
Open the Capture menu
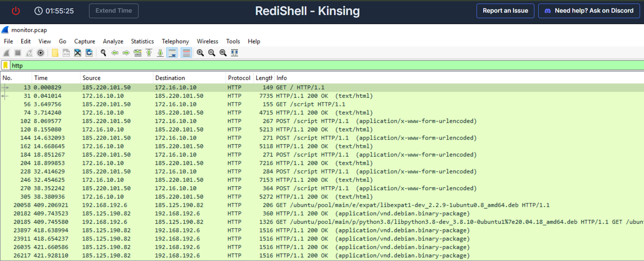[85, 41]
